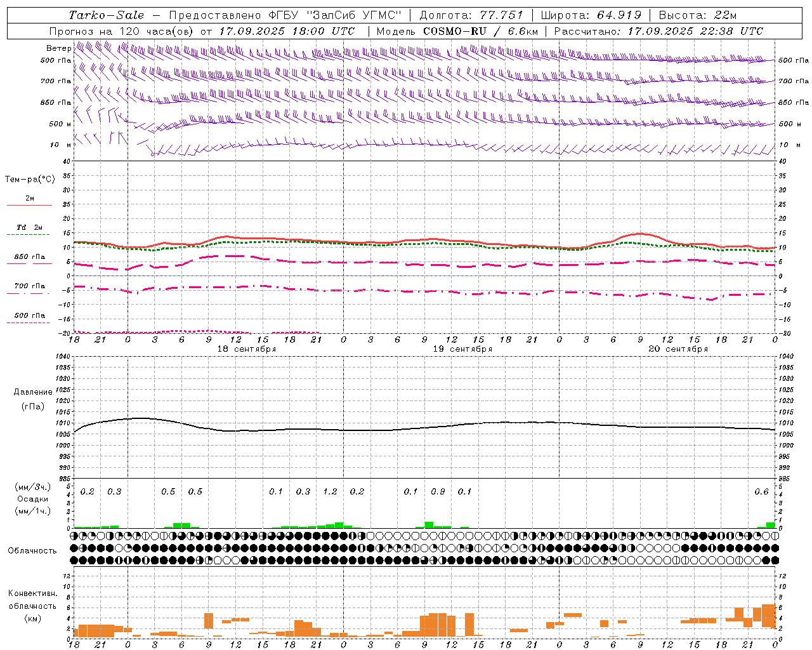The height and width of the screenshot is (650, 812).
Task: Click left '500 м' wind level label
Action: pyautogui.click(x=61, y=124)
